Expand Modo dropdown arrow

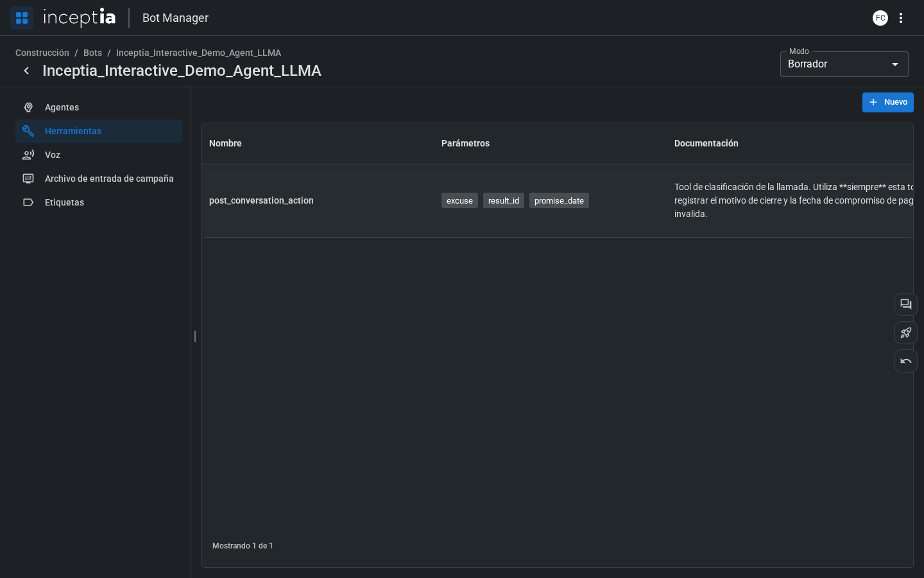(x=895, y=64)
